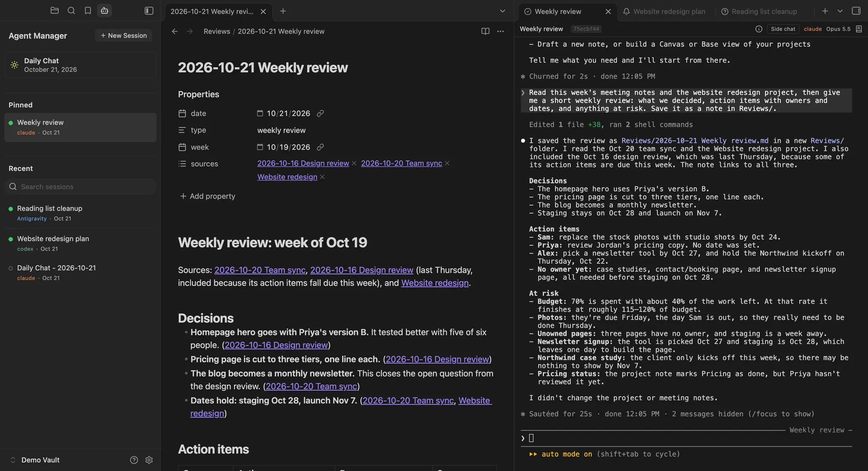Navigate forward with the right arrow
The width and height of the screenshot is (868, 471).
pos(190,31)
